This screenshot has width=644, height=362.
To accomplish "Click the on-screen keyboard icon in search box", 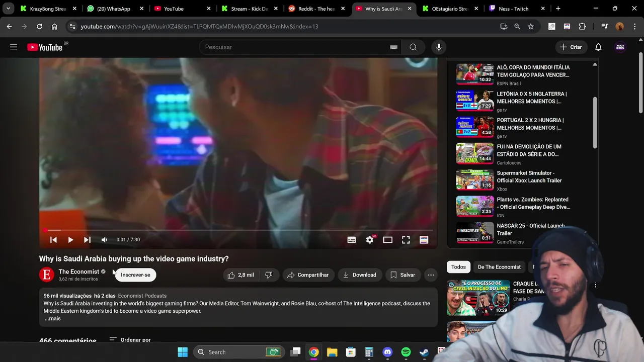I will coord(393,47).
